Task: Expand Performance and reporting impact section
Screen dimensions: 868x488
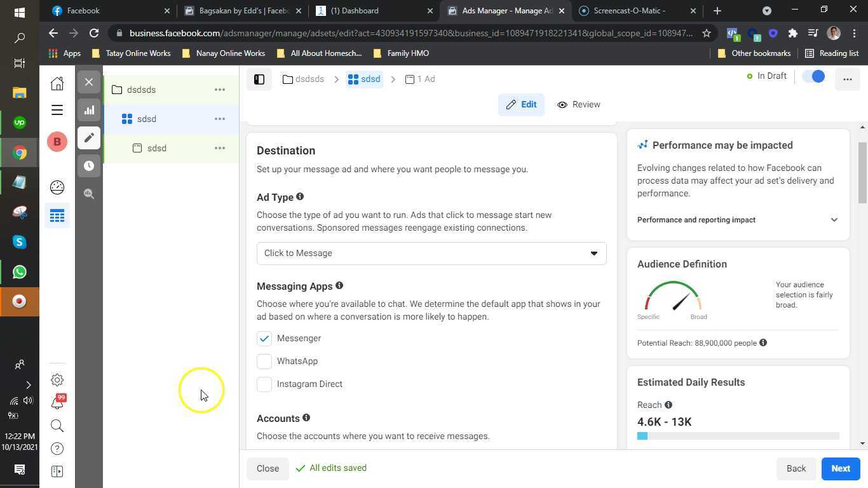Action: point(738,220)
